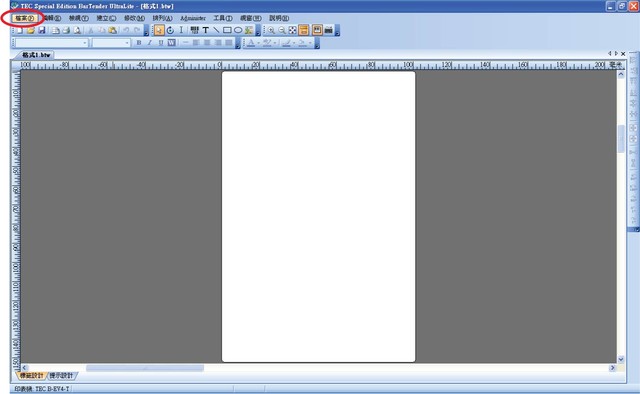Click the vertical scrollbar down arrow

click(621, 360)
